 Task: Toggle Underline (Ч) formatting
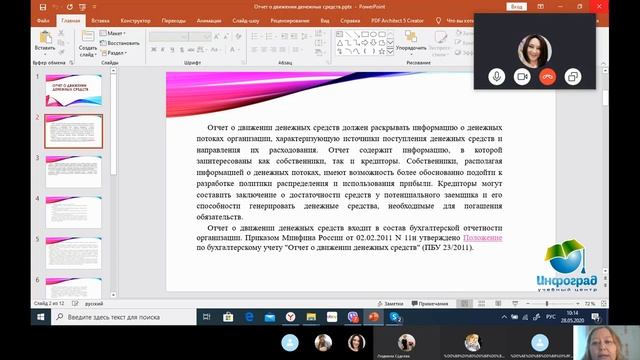(172, 50)
